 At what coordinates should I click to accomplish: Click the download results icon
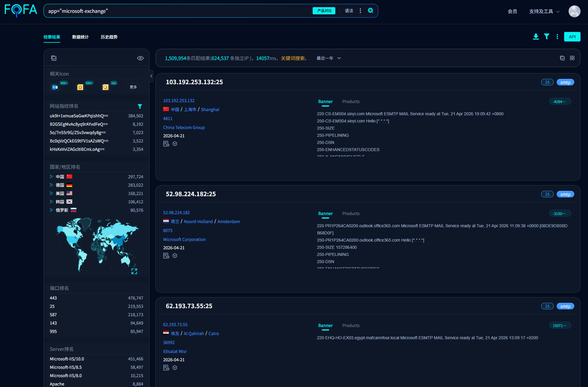(x=536, y=37)
